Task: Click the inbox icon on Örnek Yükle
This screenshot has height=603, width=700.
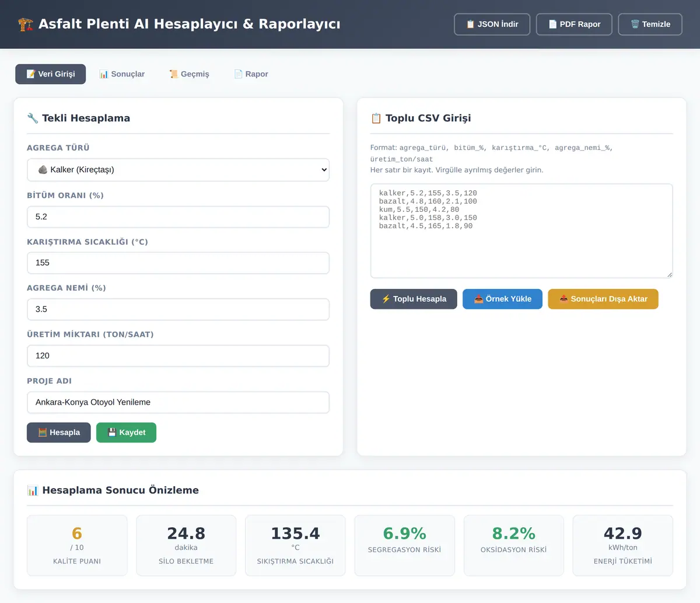Action: pyautogui.click(x=478, y=299)
